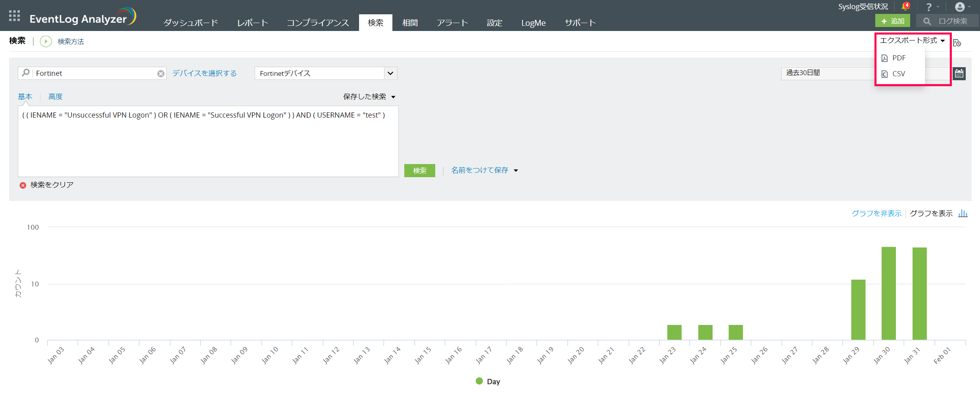Click the bar chart icon
The height and width of the screenshot is (402, 980).
(x=963, y=213)
